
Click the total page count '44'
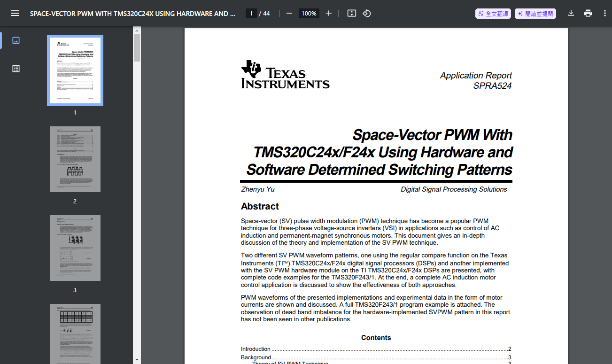coord(266,13)
